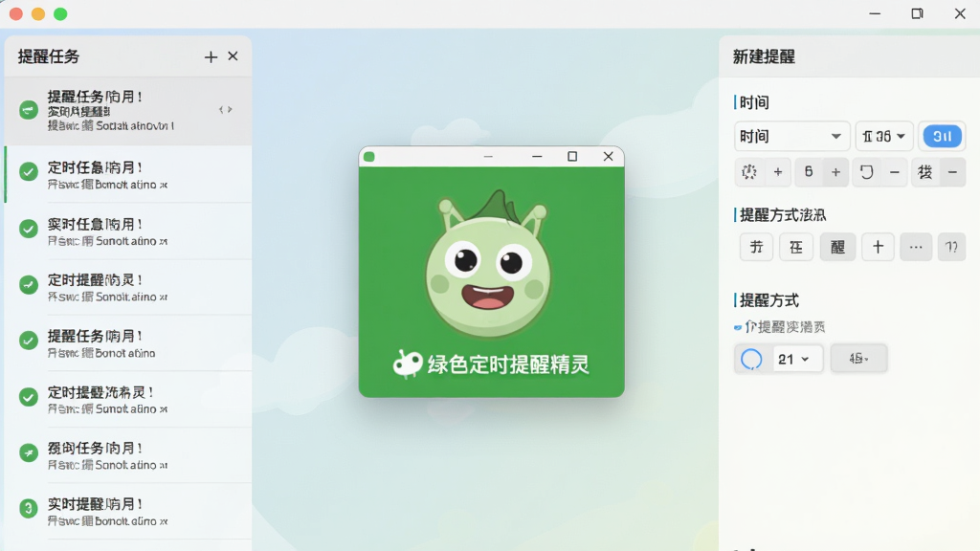This screenshot has height=551, width=980.
Task: Click the blue circular spinner icon beside 21
Action: click(x=751, y=359)
